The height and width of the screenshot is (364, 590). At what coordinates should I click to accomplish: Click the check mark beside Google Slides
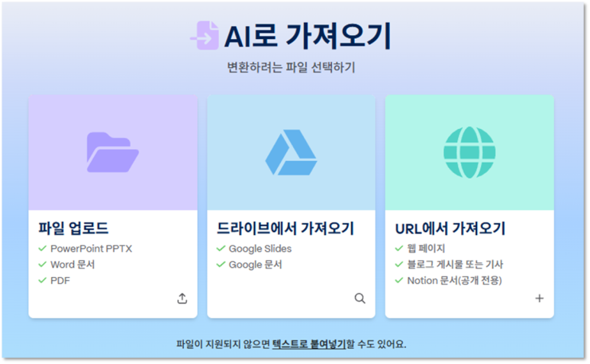[221, 249]
